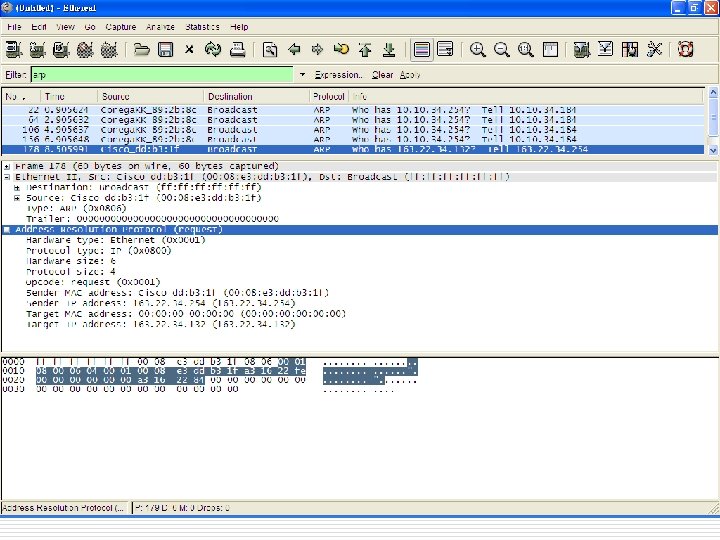
Task: Open the list of capture interfaces
Action: click(x=13, y=49)
